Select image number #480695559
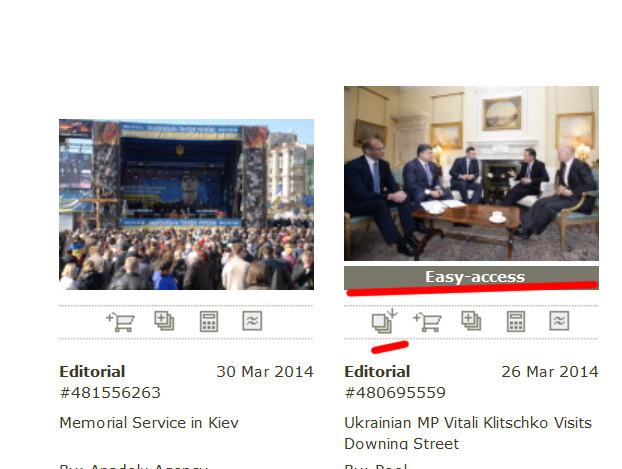 395,392
